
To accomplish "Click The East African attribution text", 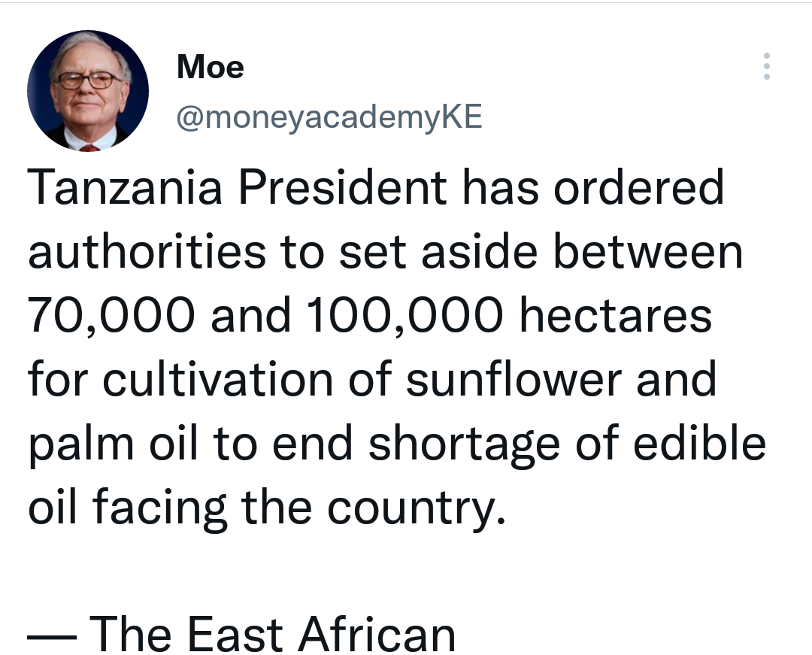I will [x=272, y=633].
